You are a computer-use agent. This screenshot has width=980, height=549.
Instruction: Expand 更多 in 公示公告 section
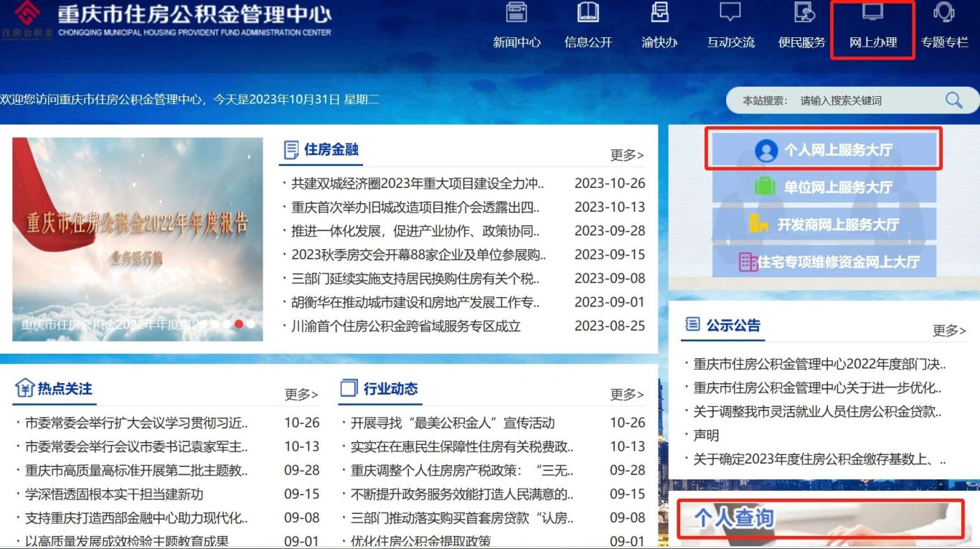click(x=949, y=331)
